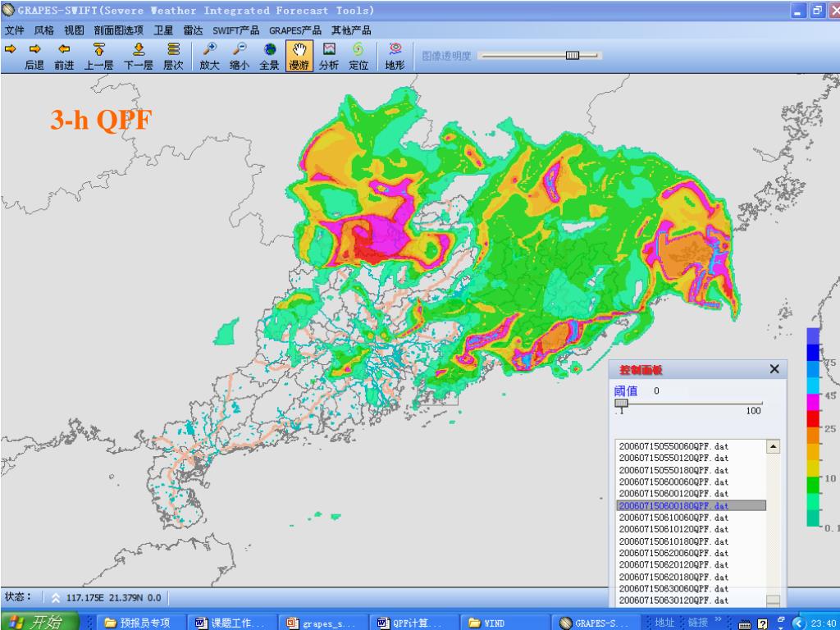840x630 pixels.
Task: Open the 卫星 satellite menu
Action: pos(163,30)
